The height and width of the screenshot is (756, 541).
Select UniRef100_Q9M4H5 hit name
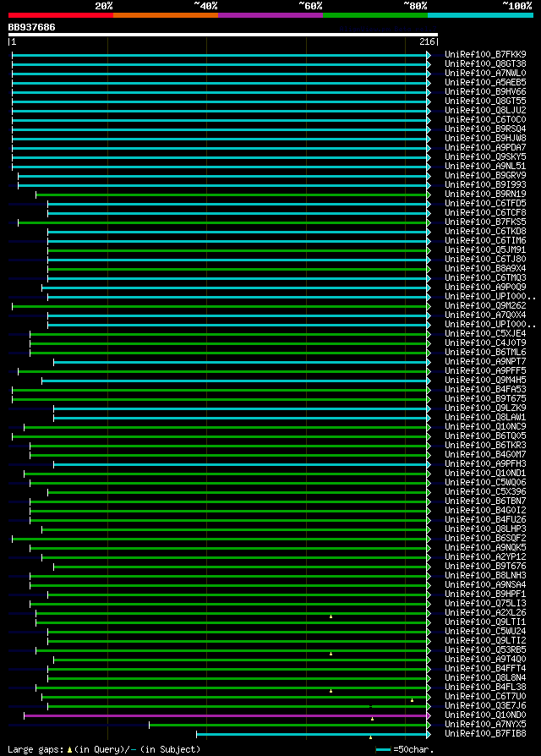click(485, 380)
